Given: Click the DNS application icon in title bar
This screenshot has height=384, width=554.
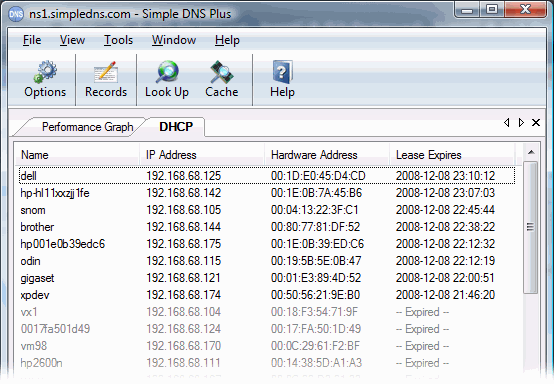Looking at the screenshot, I should coord(16,14).
